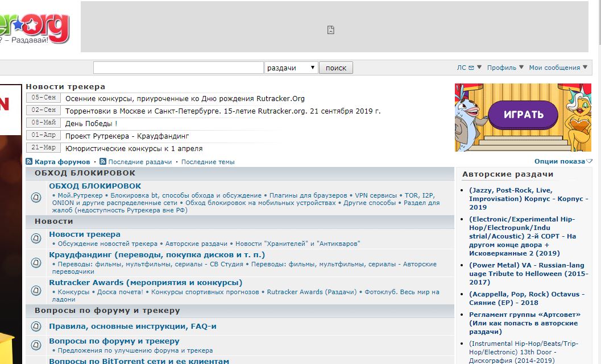Image resolution: width=601 pixels, height=364 pixels.
Task: Click the broken image icon in top banner
Action: (331, 30)
